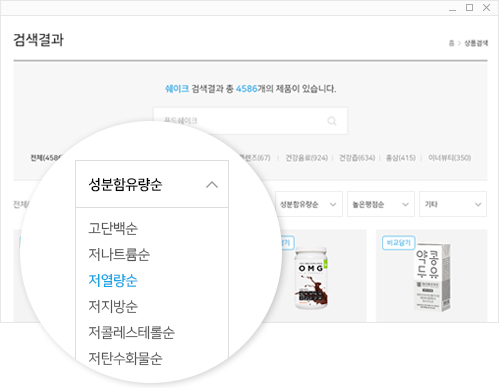Select 저나트륨순 sort option
The image size is (499, 388).
(119, 254)
